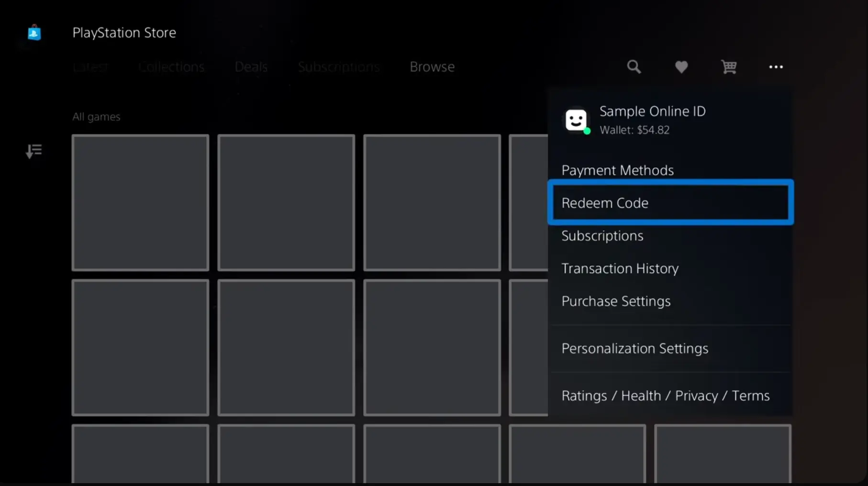868x486 pixels.
Task: Select the first game tile in the second row
Action: [x=140, y=348]
